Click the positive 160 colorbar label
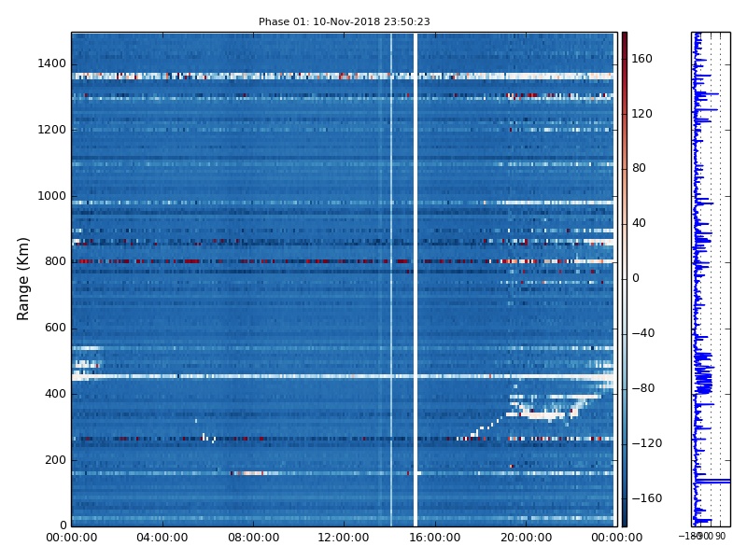 pyautogui.click(x=641, y=59)
